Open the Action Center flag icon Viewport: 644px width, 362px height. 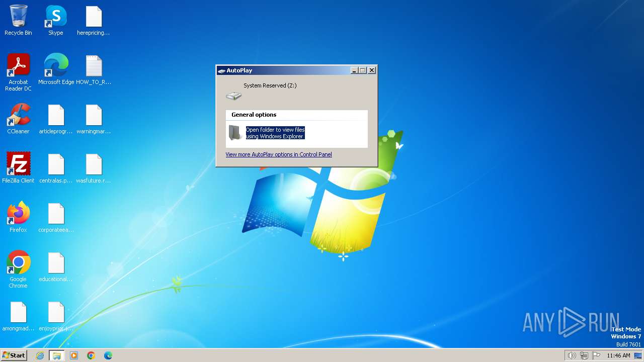click(596, 355)
